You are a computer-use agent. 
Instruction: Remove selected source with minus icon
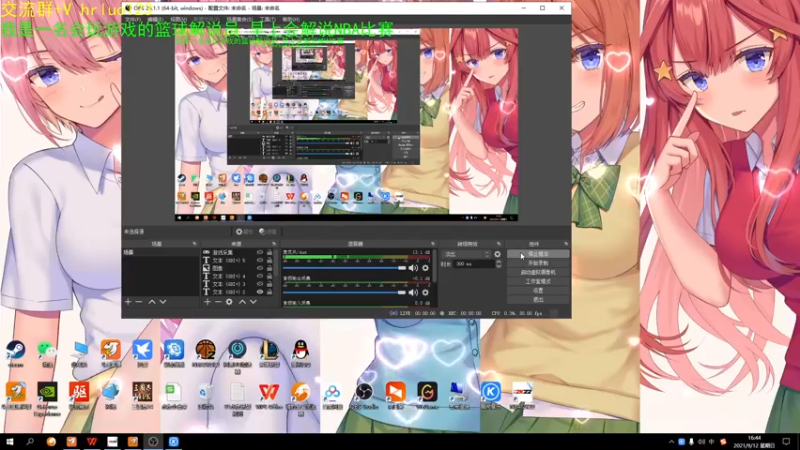point(218,302)
